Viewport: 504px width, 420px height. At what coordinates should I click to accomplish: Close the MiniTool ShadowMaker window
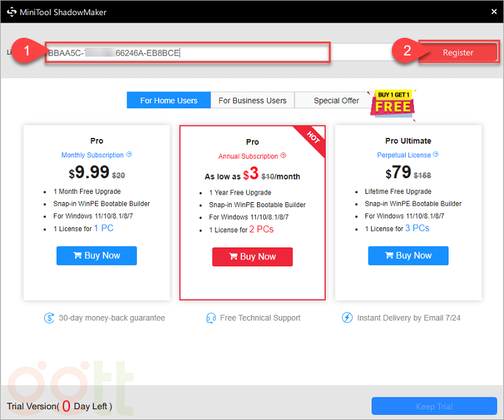click(x=493, y=11)
